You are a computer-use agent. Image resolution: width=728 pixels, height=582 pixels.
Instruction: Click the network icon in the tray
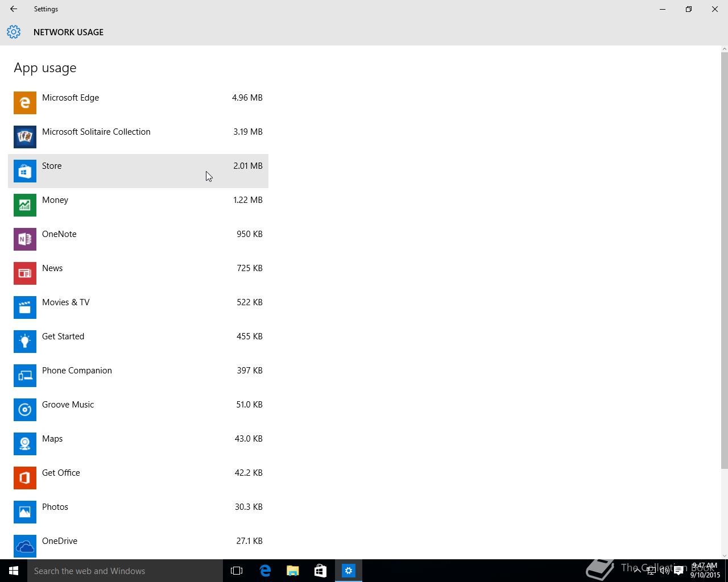651,571
